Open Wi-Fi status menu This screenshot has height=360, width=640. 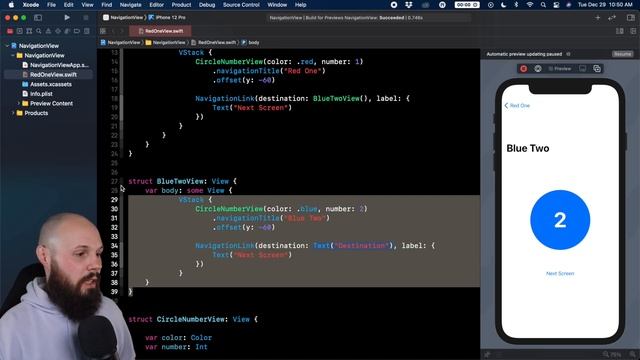point(529,5)
